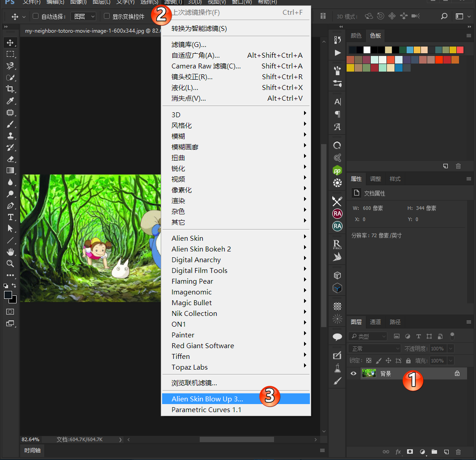Viewport: 476px width, 460px height.
Task: Select the Blur drop tool
Action: click(10, 182)
